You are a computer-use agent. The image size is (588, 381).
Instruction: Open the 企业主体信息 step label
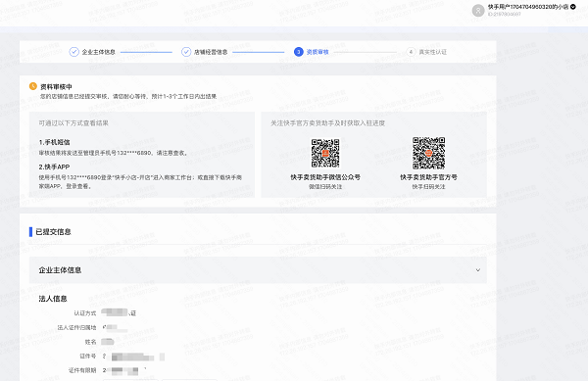[99, 52]
